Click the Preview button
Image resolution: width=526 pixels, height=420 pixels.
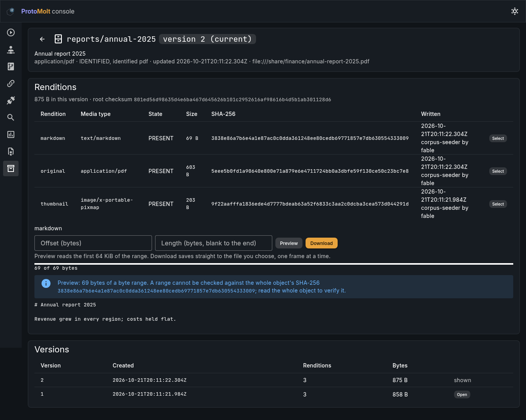tap(289, 243)
